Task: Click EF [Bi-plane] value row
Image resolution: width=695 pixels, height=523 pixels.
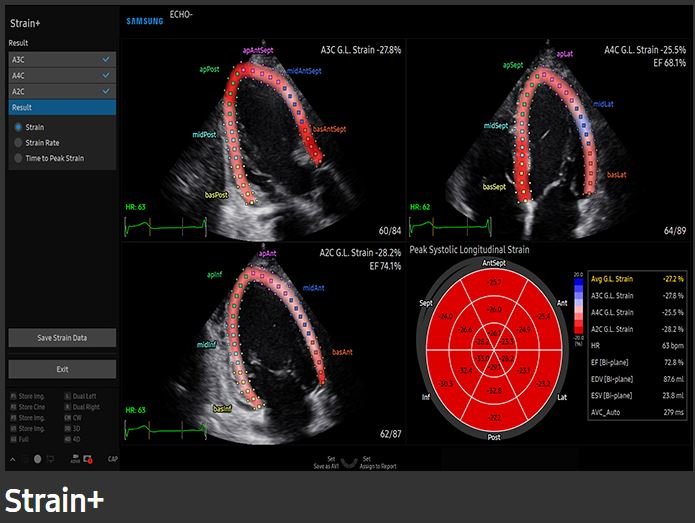Action: click(x=637, y=362)
